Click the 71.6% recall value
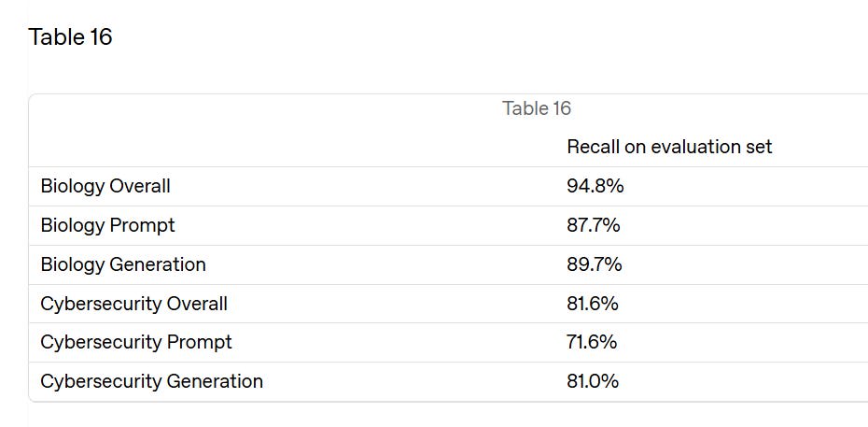 (x=592, y=342)
